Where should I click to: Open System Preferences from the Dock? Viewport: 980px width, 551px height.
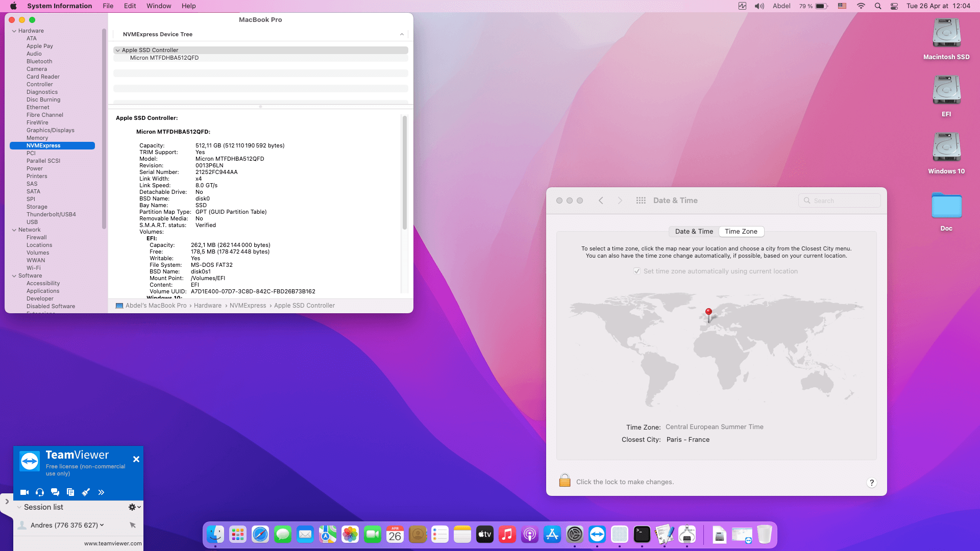tap(575, 534)
